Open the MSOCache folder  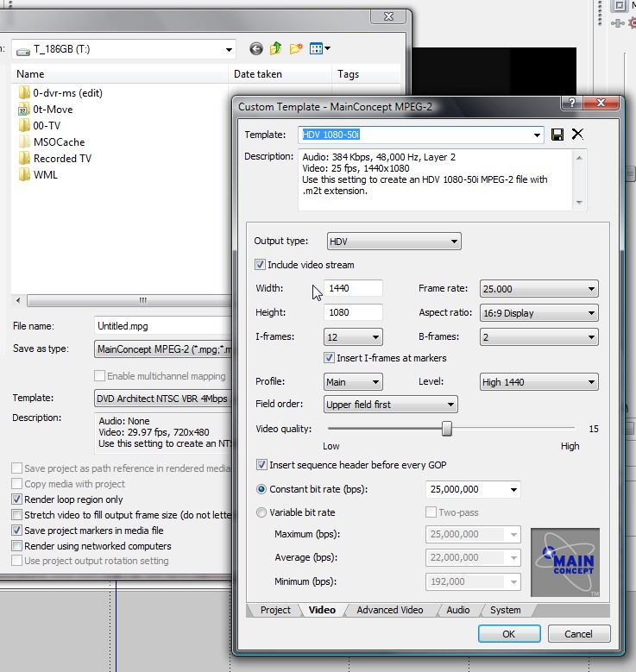(x=52, y=141)
